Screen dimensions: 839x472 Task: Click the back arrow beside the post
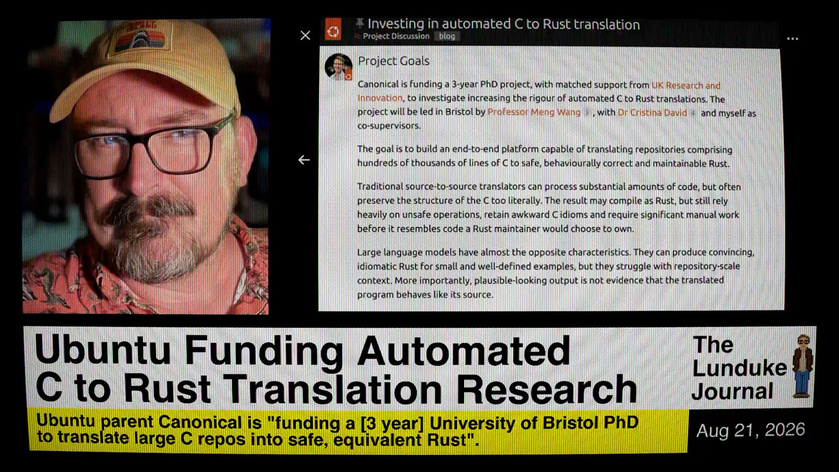coord(304,159)
